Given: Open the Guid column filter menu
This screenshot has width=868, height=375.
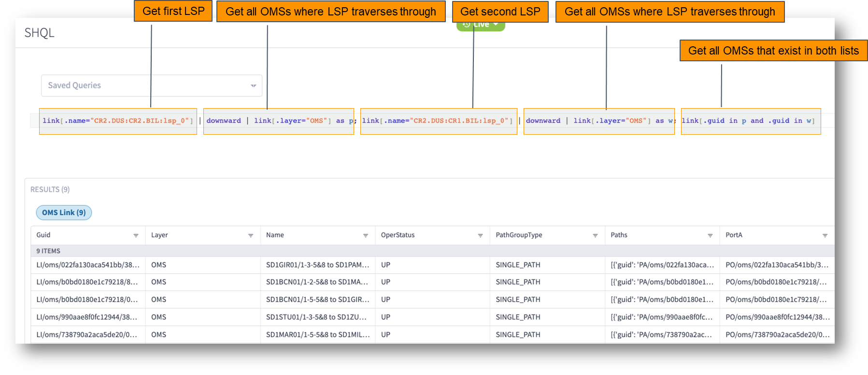Looking at the screenshot, I should (x=136, y=236).
